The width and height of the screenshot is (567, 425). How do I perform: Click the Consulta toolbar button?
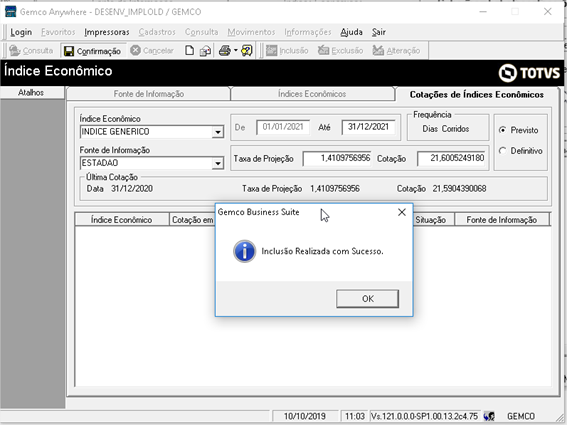(x=31, y=51)
